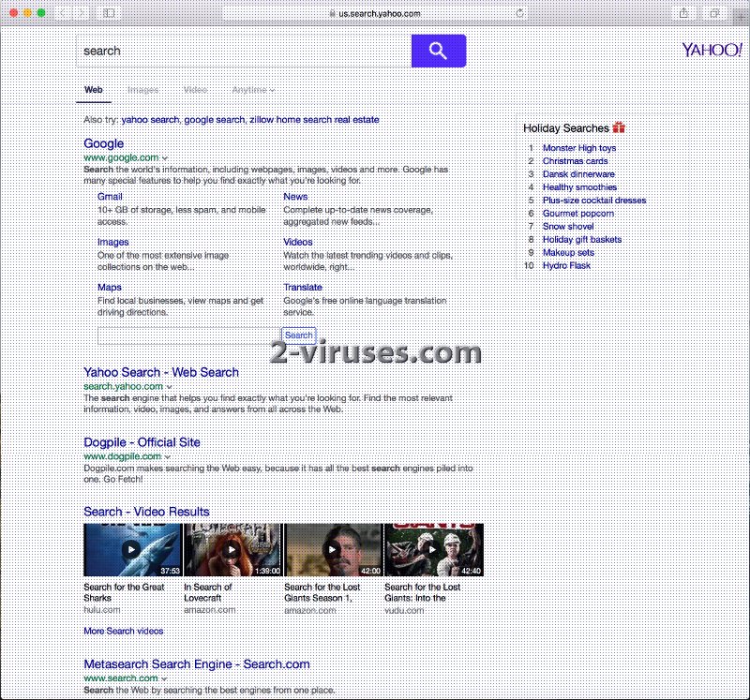Switch to the Images tab
Screen dimensions: 750x700
[142, 90]
